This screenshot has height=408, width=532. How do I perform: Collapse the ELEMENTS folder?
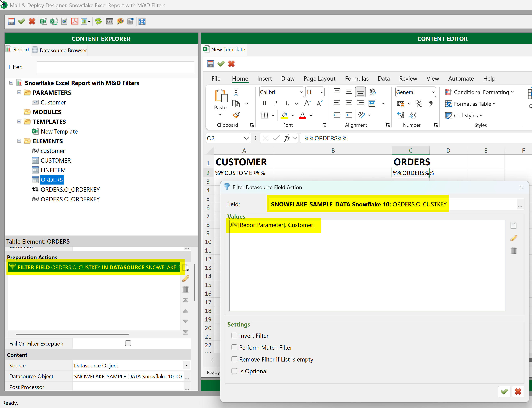click(19, 141)
